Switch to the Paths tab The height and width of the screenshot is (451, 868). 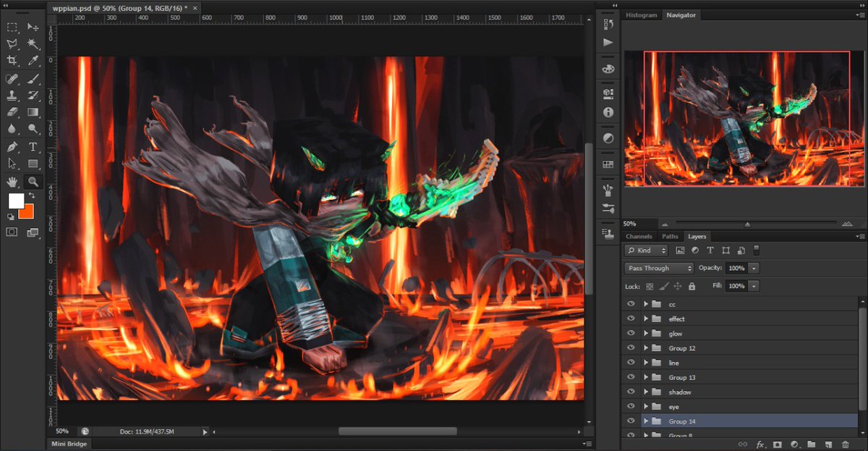pos(671,236)
